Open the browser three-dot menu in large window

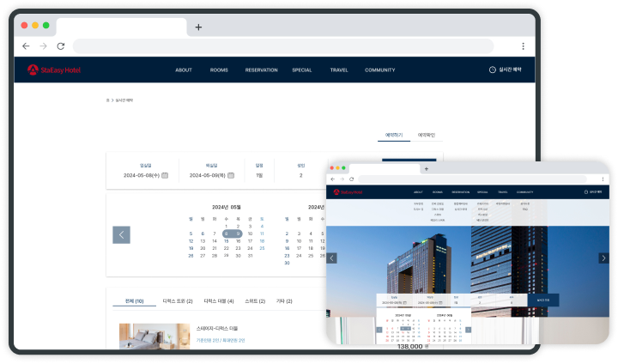click(x=523, y=46)
